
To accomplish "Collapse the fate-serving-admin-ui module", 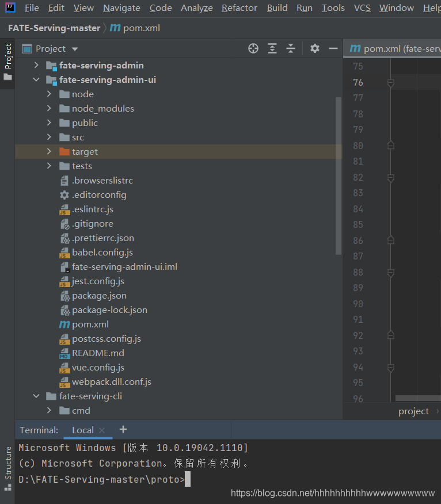I will (x=36, y=80).
